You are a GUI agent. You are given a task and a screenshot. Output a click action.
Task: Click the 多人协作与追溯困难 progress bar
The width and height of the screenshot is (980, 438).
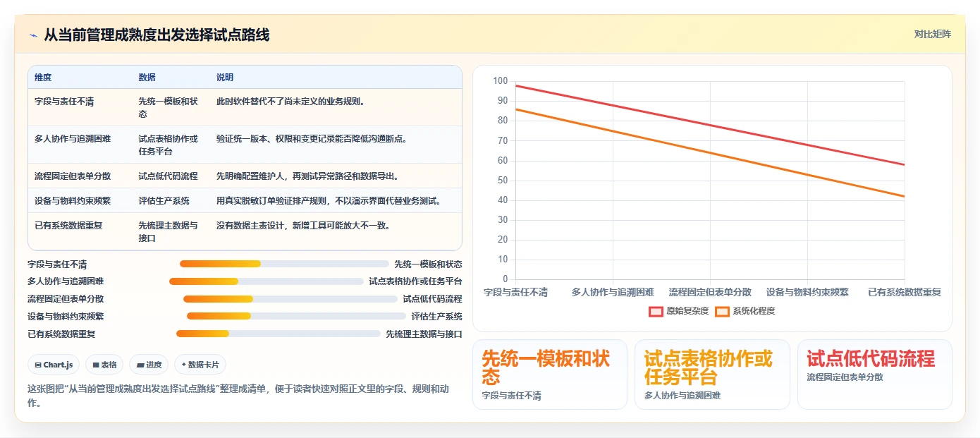click(x=267, y=281)
